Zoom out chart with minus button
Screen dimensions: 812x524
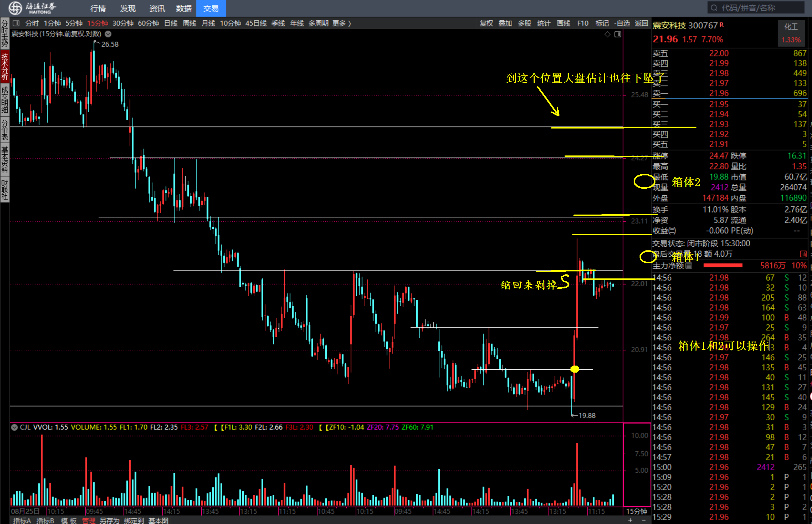point(644,520)
